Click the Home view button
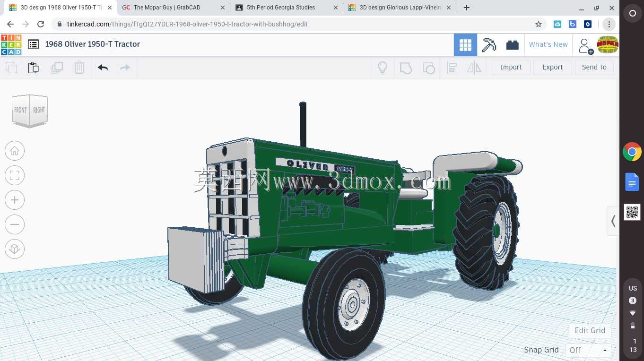644x361 pixels. click(x=15, y=151)
